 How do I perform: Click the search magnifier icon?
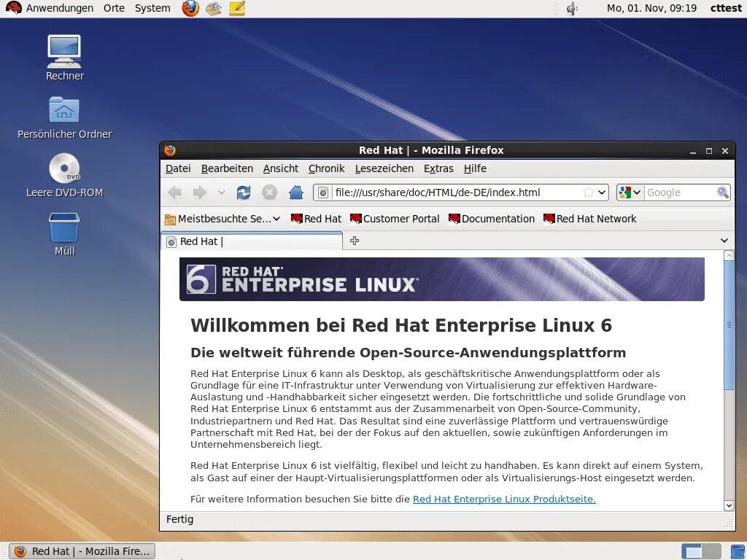pyautogui.click(x=723, y=192)
